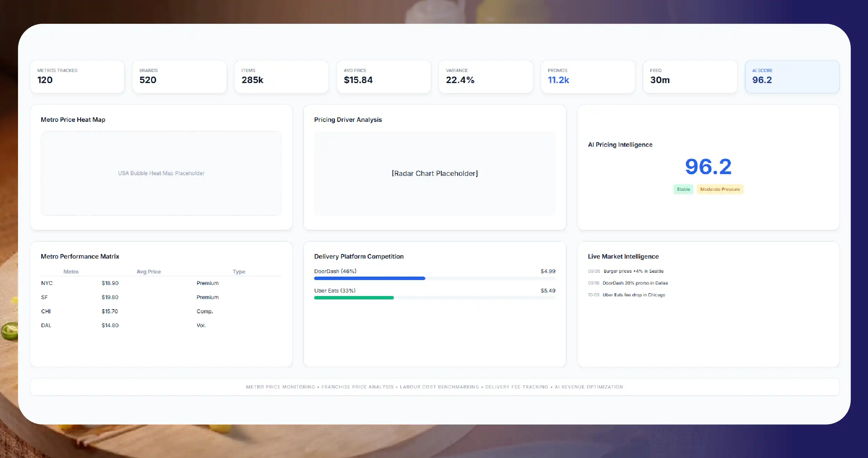Click the Uber Eats green progress bar

click(x=354, y=298)
